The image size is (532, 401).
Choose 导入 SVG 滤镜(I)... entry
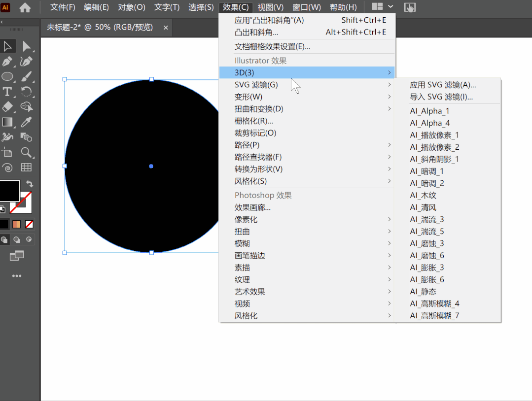tap(448, 97)
